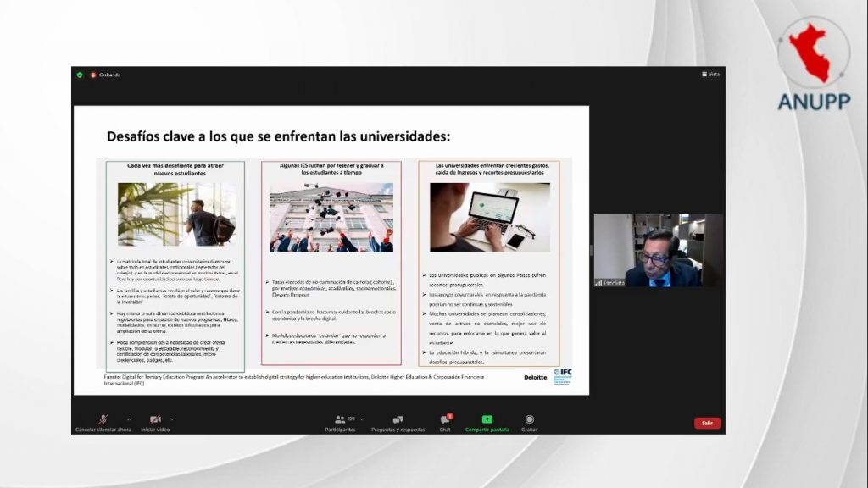The width and height of the screenshot is (868, 488).
Task: Expand the audio options chevron
Action: tap(129, 420)
